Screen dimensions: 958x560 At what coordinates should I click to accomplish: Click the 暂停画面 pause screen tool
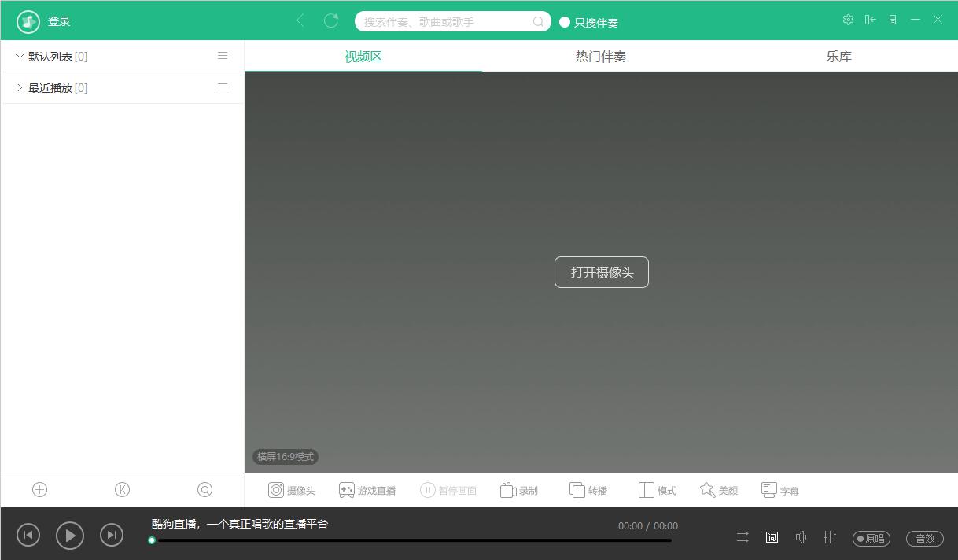(x=448, y=490)
